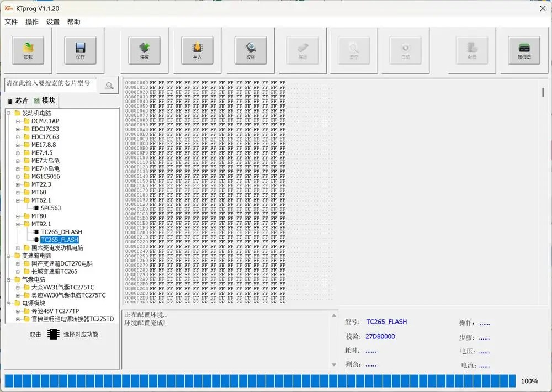Click the greyed-out 自动 (auto) button
Screen dimensions: 552x392
click(x=406, y=50)
